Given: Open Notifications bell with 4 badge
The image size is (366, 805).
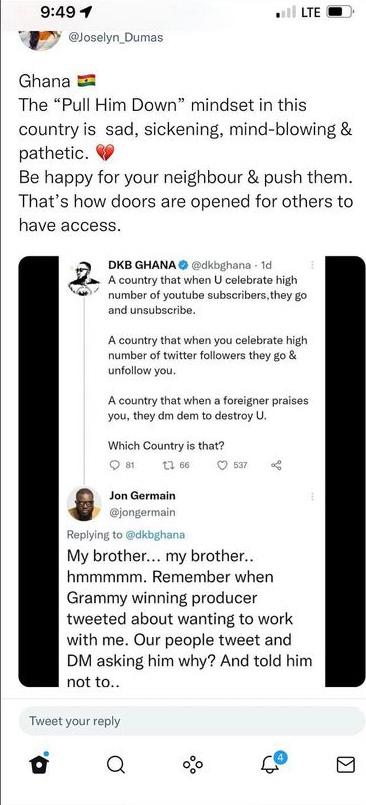Looking at the screenshot, I should click(272, 763).
